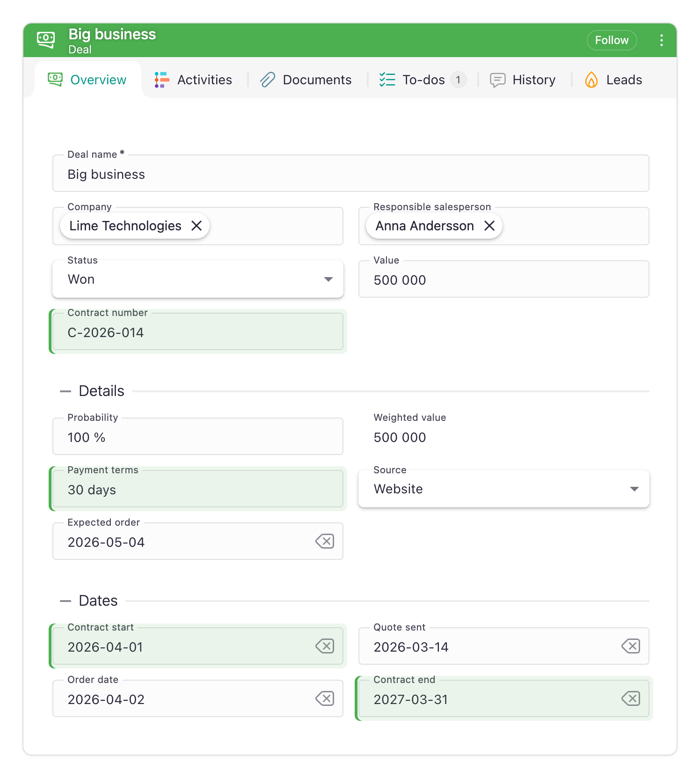Clear the Contract end date
The width and height of the screenshot is (700, 778).
[631, 698]
